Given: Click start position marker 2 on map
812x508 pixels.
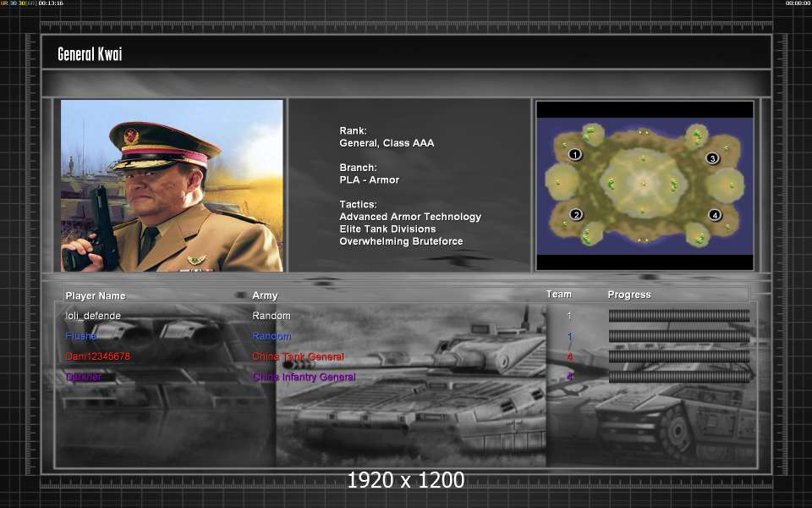Looking at the screenshot, I should [x=576, y=214].
